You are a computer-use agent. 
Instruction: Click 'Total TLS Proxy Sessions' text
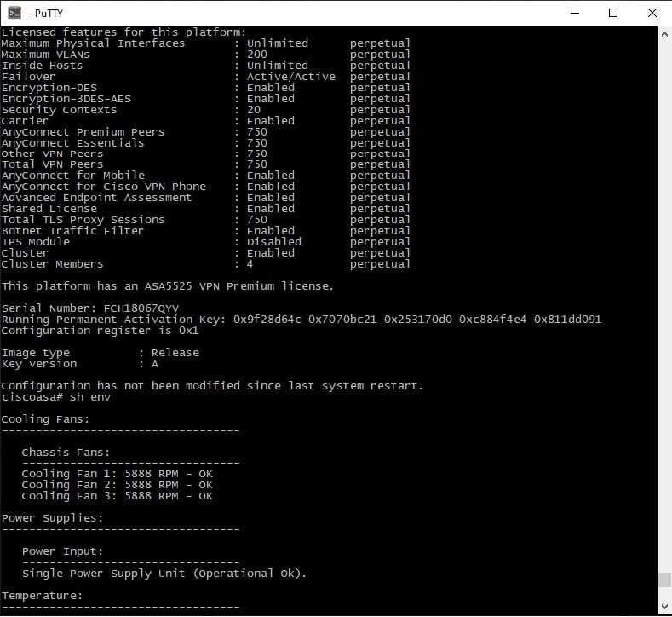point(83,220)
